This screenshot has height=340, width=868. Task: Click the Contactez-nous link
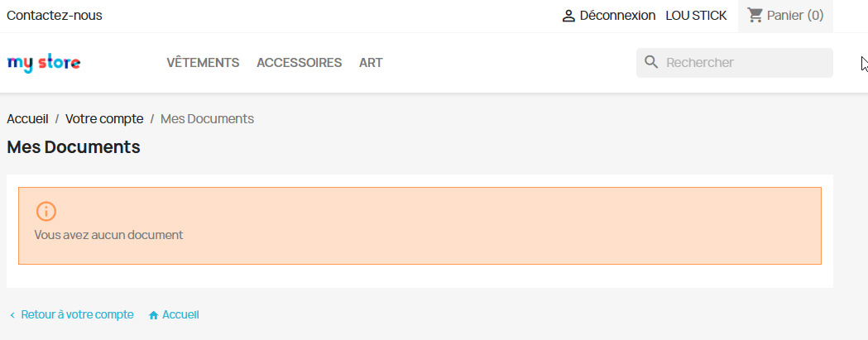pyautogui.click(x=55, y=16)
